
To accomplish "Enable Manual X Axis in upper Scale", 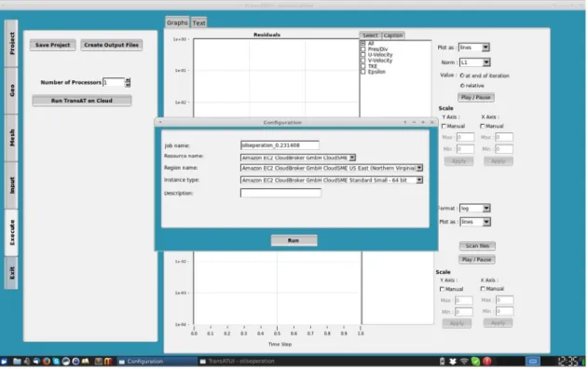I will click(483, 126).
